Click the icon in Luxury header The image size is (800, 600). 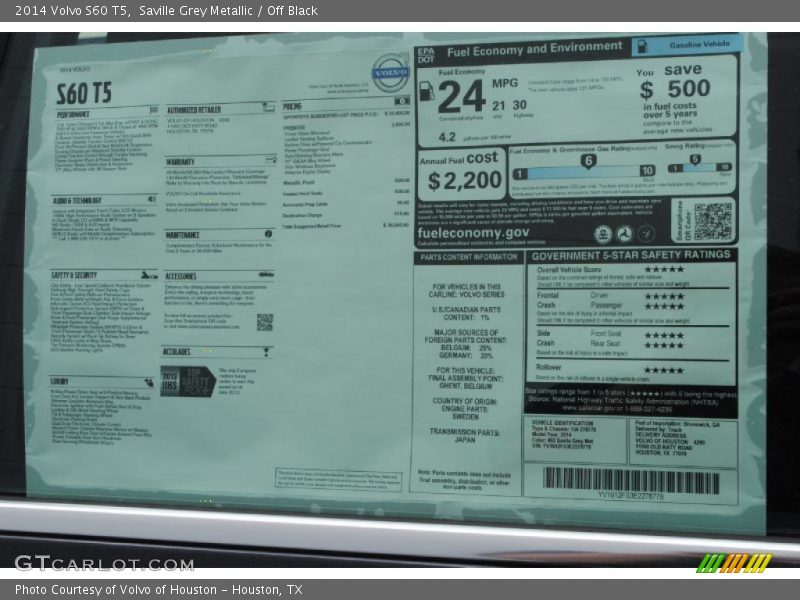tap(149, 382)
